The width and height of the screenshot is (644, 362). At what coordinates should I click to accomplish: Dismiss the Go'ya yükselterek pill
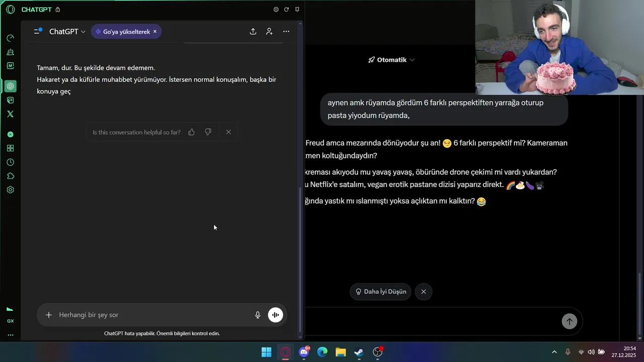click(155, 32)
